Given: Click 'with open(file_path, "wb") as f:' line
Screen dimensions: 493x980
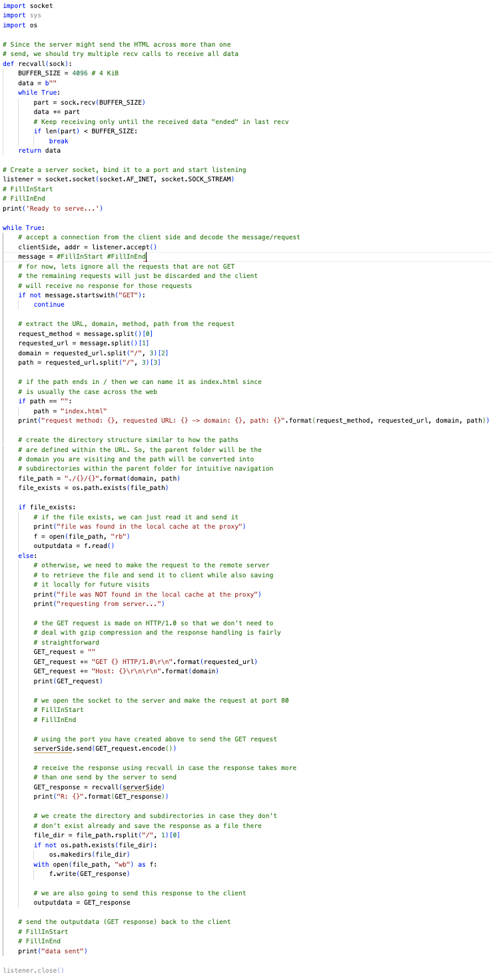Looking at the screenshot, I should pyautogui.click(x=95, y=864).
